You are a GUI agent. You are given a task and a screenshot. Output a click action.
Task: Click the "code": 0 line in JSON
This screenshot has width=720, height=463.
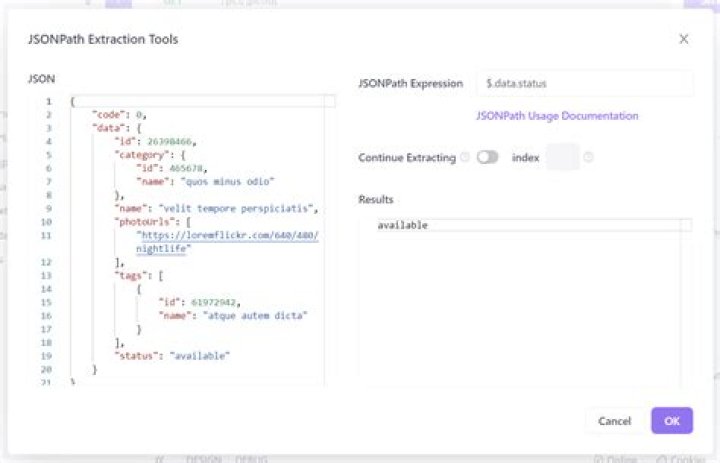pos(119,115)
